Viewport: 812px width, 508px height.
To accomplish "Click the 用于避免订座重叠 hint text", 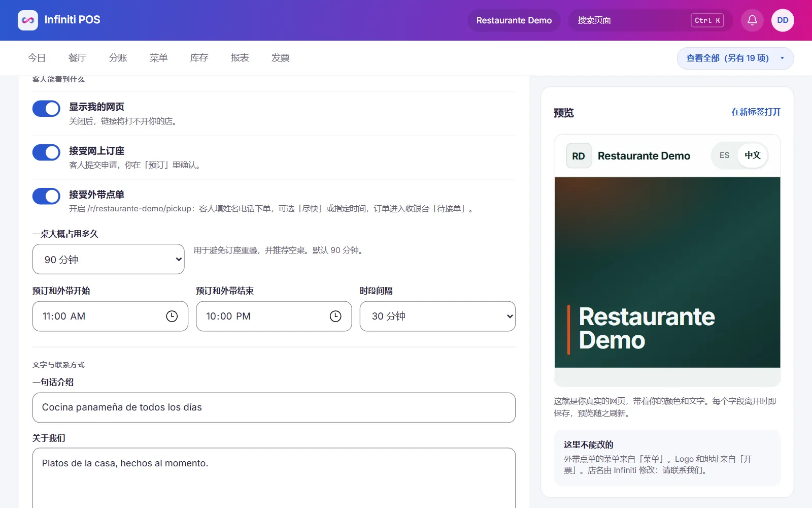I will (280, 250).
